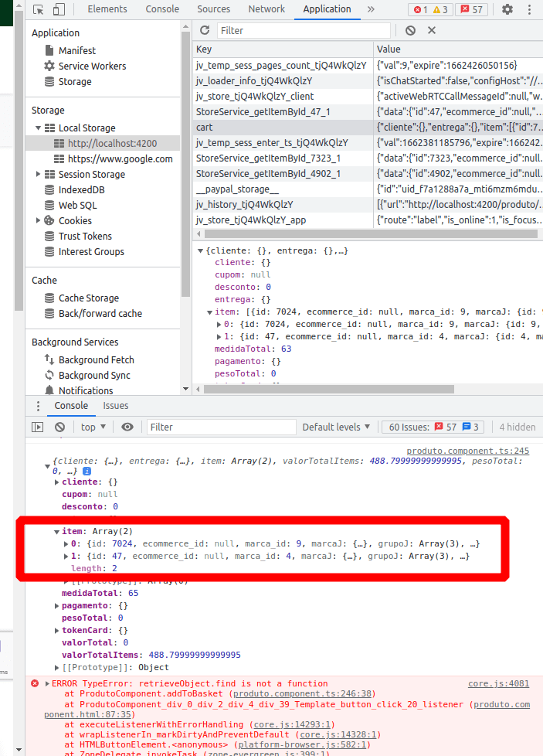543x756 pixels.
Task: Click the sidebar vertical scrollbar thumb
Action: click(x=186, y=165)
